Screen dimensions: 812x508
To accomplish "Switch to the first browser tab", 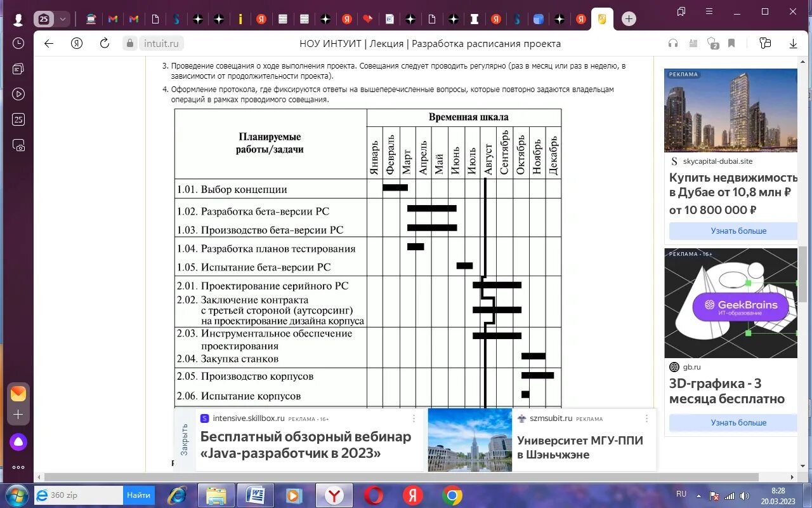I will point(91,18).
